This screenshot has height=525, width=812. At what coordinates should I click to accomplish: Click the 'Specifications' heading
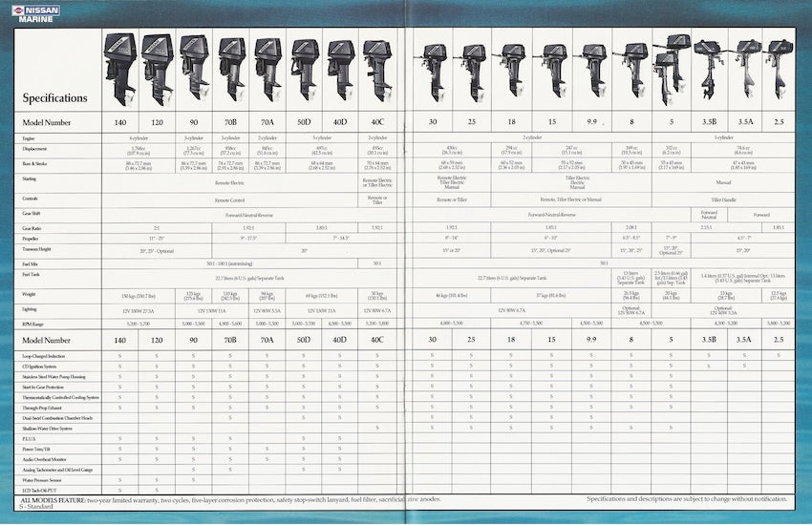pos(54,97)
